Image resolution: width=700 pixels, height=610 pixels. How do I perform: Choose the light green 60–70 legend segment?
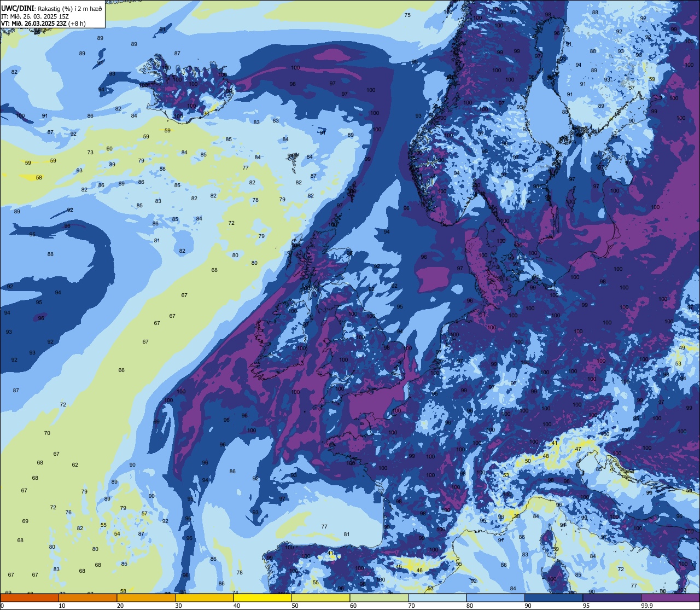click(x=379, y=598)
